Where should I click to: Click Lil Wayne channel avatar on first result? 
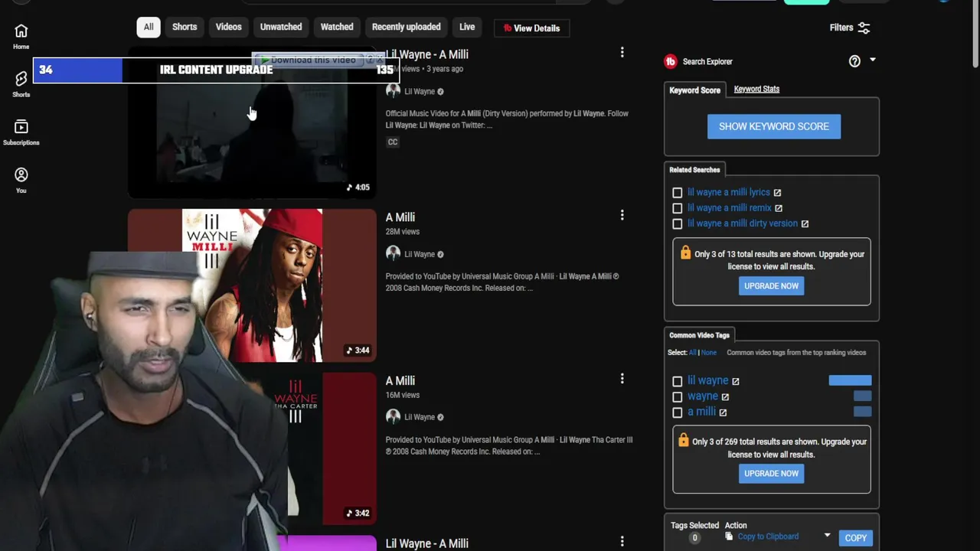click(393, 91)
